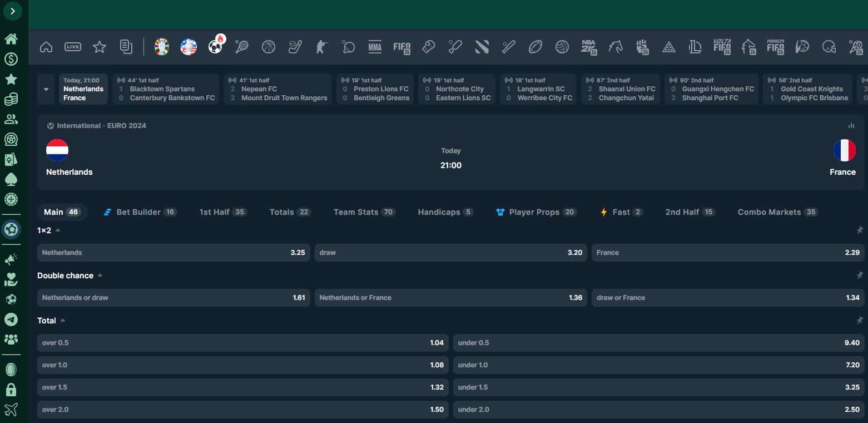This screenshot has height=423, width=868.
Task: Select the American football icon
Action: 535,47
